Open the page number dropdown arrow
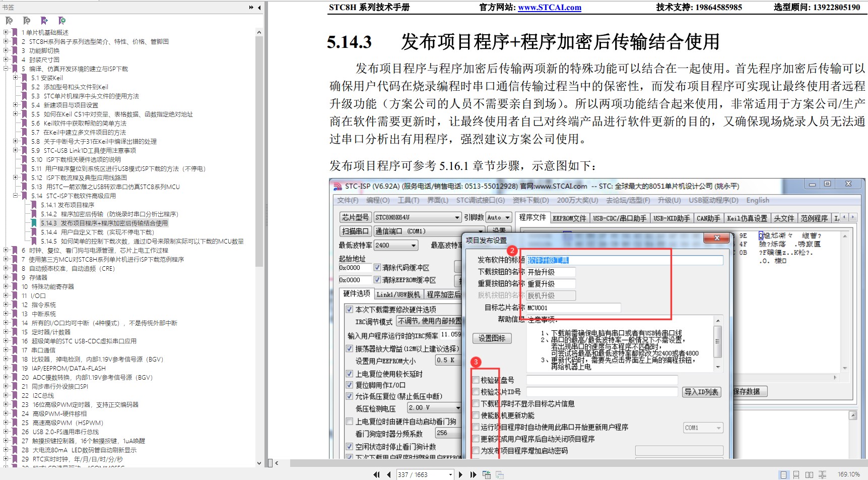The height and width of the screenshot is (480, 868). (x=450, y=475)
